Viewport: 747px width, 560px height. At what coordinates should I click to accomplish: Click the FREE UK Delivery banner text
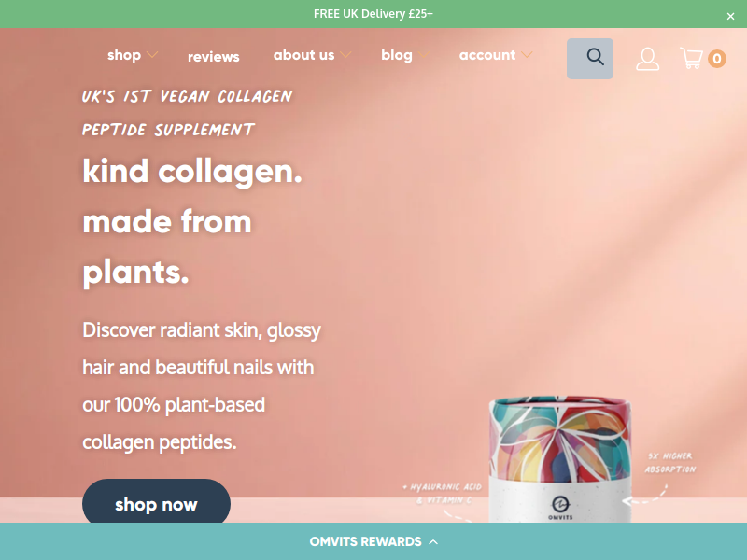coord(373,14)
